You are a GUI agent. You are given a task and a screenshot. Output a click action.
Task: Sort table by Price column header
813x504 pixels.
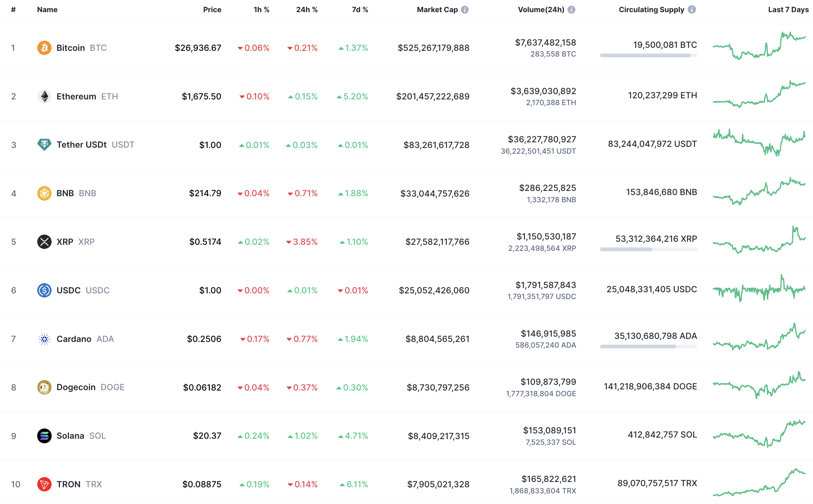[x=212, y=10]
